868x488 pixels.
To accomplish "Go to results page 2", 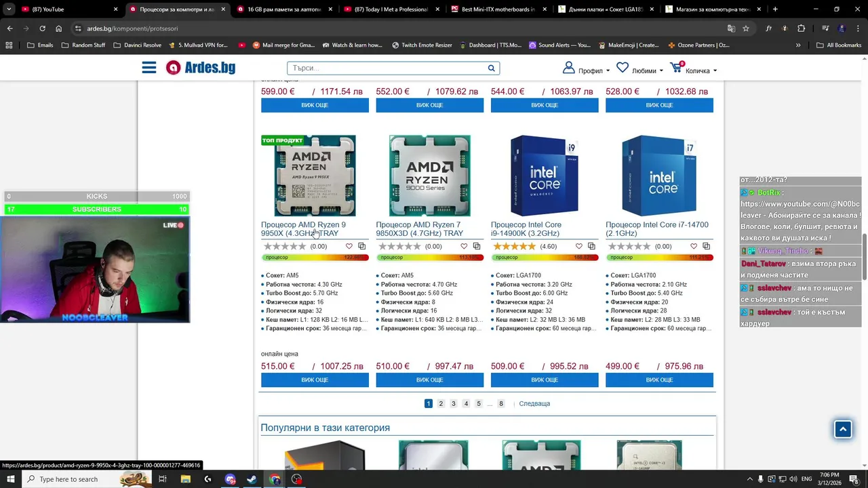I will coord(441,404).
